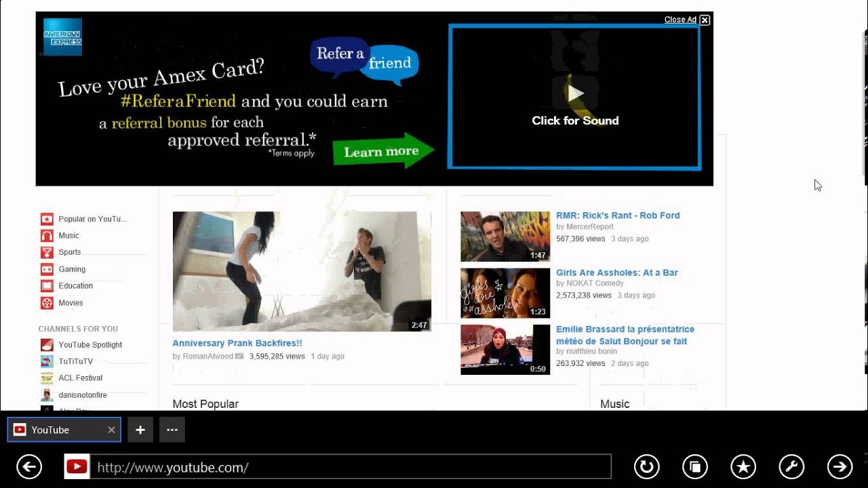Click the CHANNELS FOR YOU heading
This screenshot has width=868, height=488.
78,329
